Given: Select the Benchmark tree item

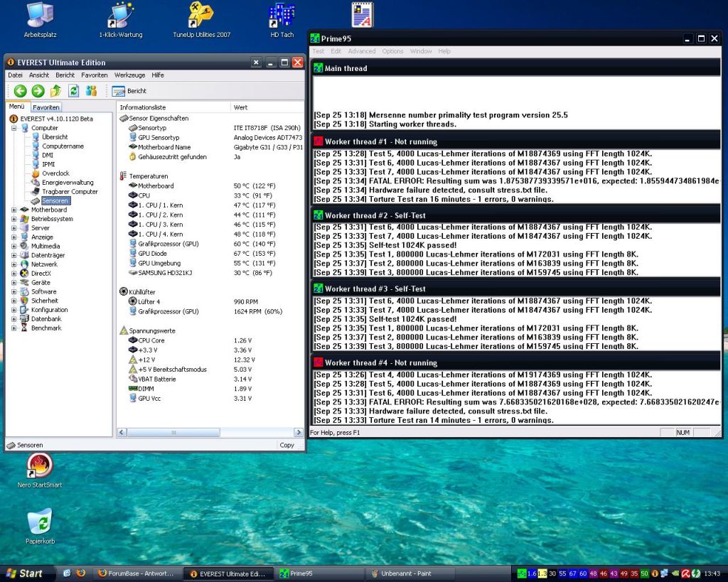Looking at the screenshot, I should 46,328.
